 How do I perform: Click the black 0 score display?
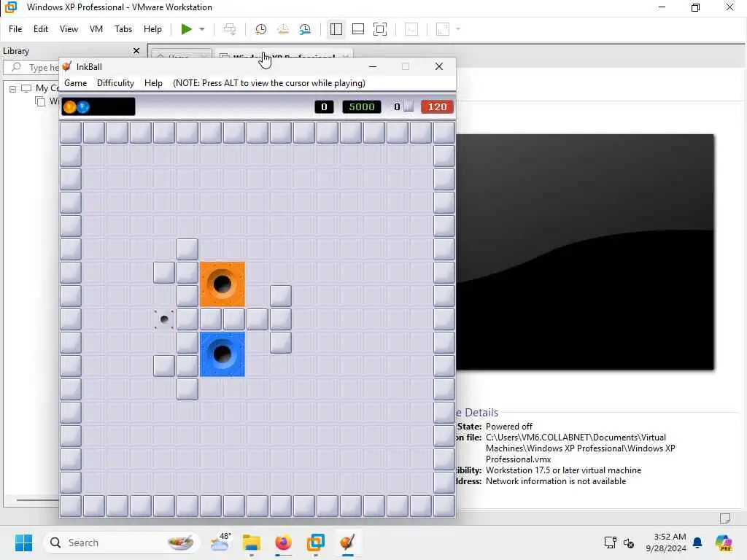click(x=324, y=106)
